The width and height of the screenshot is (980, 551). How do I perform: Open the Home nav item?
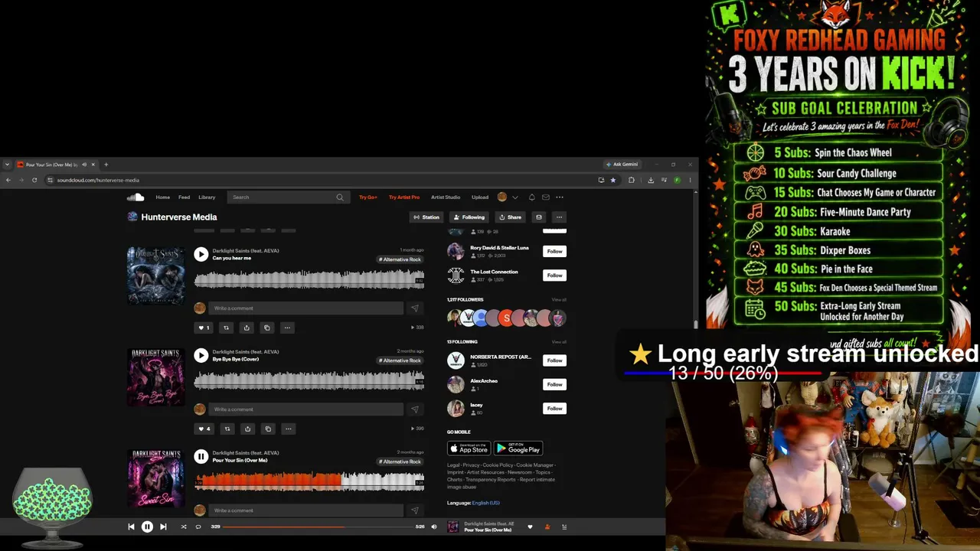pos(163,197)
